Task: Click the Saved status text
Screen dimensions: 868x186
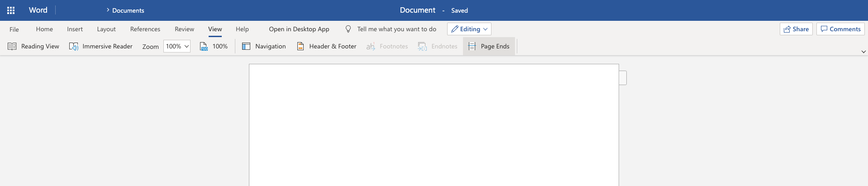Action: pos(459,10)
